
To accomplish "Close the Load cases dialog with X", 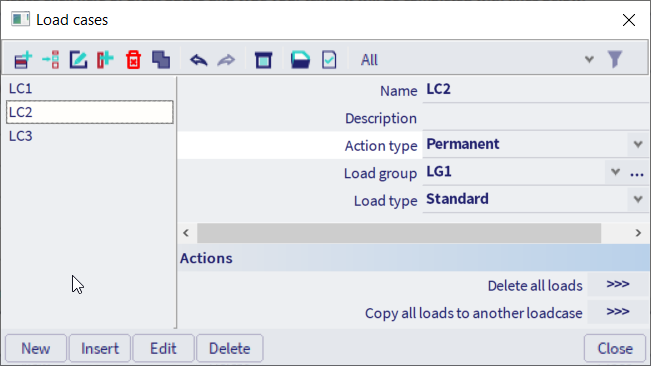I will pos(629,20).
